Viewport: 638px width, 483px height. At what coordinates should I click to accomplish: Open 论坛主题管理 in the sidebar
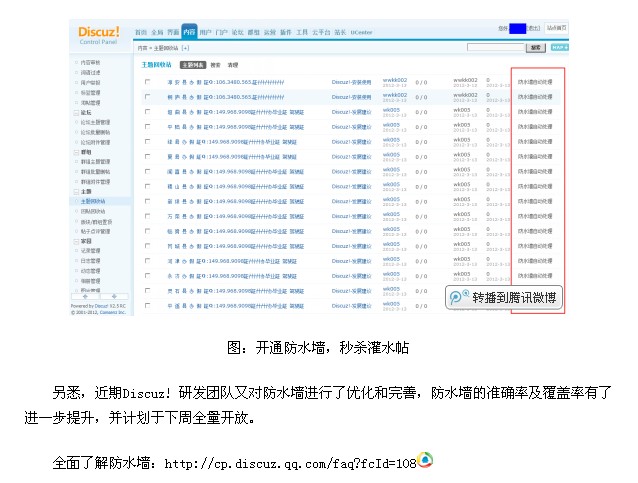pos(95,122)
